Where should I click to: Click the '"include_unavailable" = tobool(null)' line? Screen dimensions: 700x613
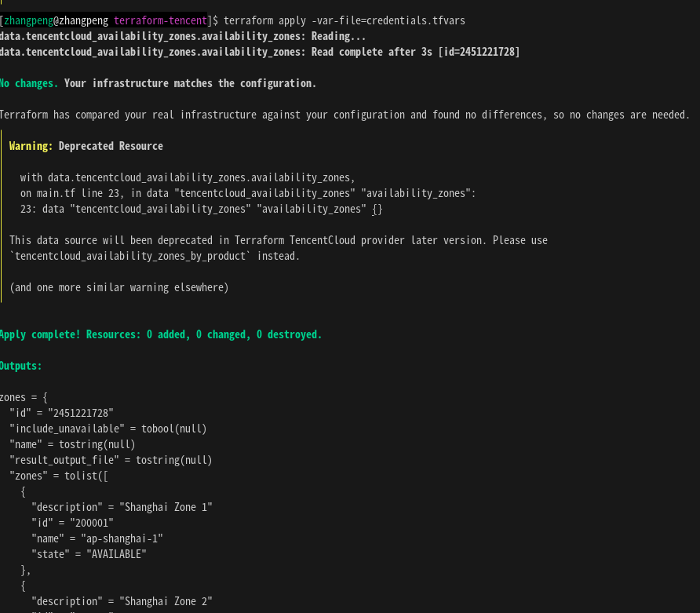pyautogui.click(x=108, y=429)
